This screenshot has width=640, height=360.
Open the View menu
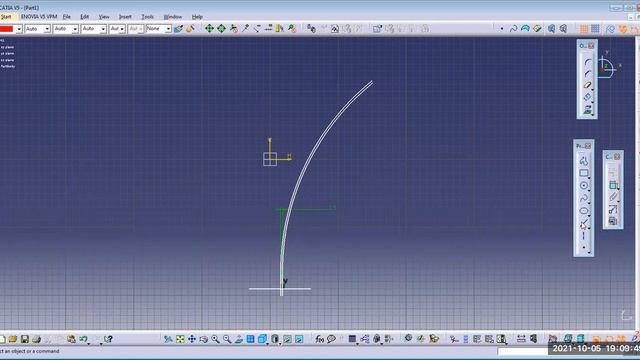pos(104,17)
